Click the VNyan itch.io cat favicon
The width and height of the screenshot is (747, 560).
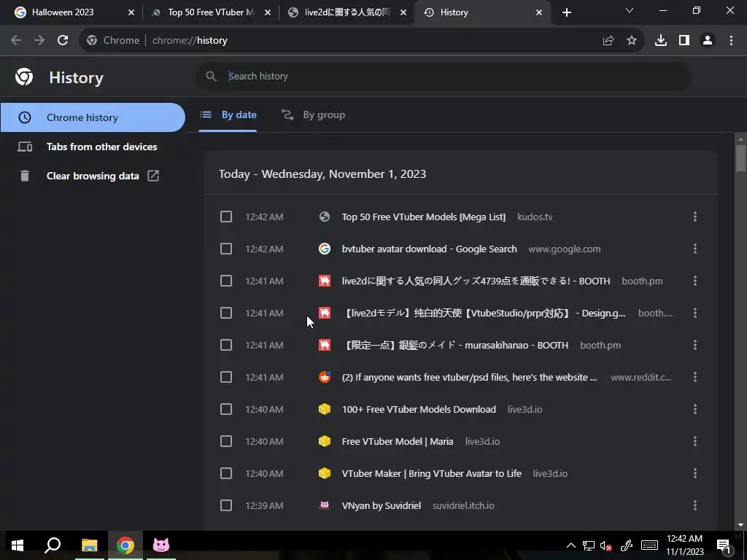325,505
